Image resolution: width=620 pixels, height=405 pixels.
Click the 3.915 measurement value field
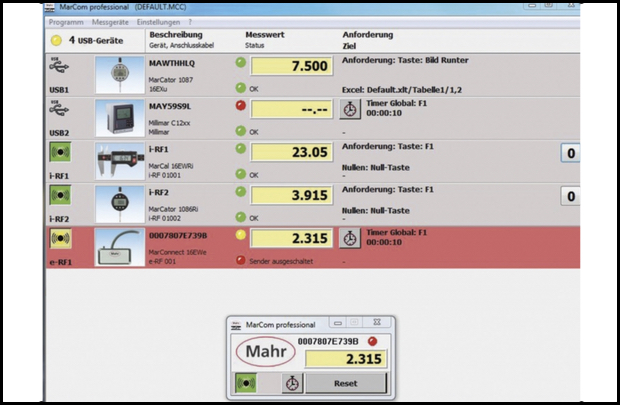291,195
